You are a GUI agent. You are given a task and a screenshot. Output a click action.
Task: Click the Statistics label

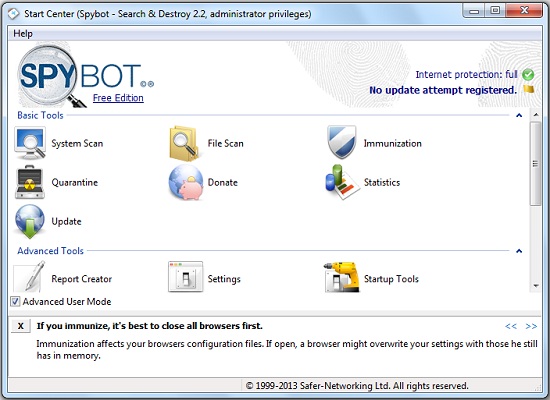[382, 182]
